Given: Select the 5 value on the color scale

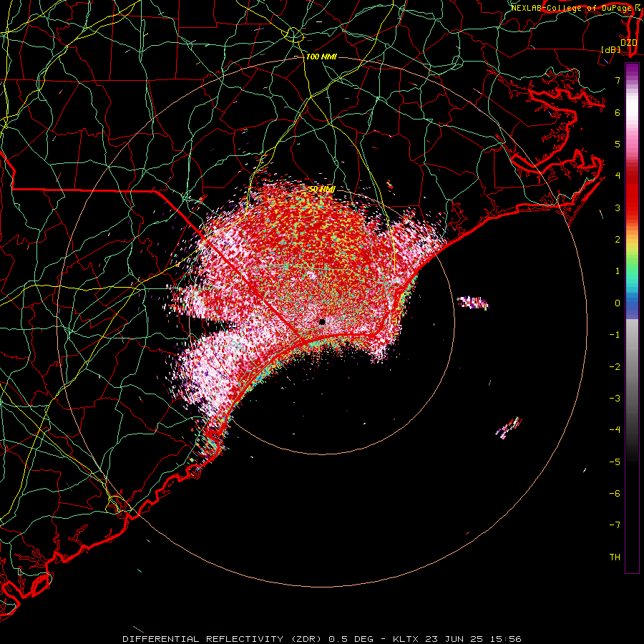Looking at the screenshot, I should 618,144.
